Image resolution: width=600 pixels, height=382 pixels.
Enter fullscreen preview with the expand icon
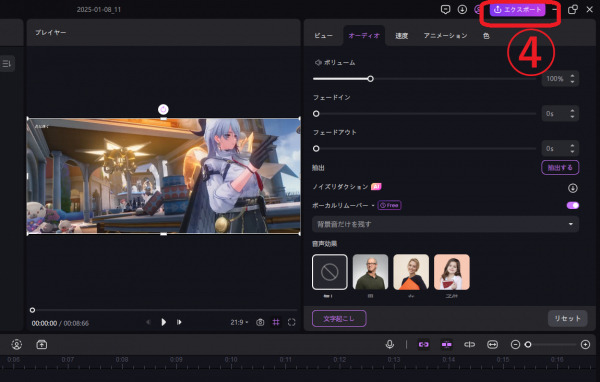pos(292,322)
